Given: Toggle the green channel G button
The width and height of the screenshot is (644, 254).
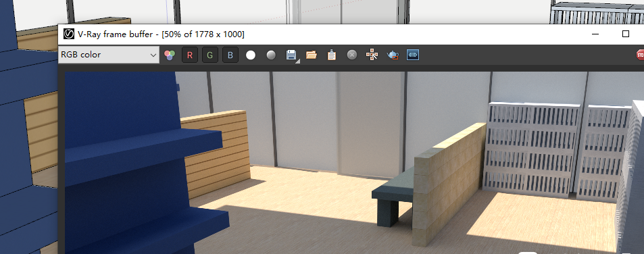Looking at the screenshot, I should click(210, 55).
